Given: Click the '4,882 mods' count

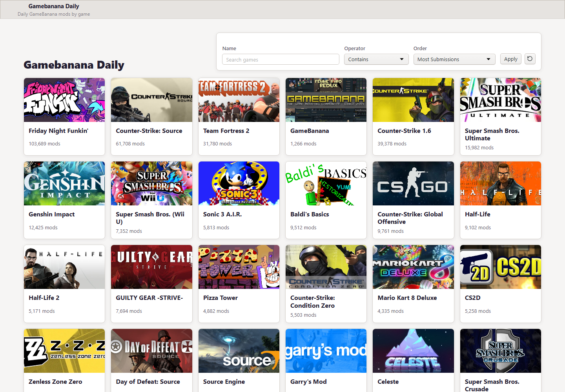Looking at the screenshot, I should [216, 311].
